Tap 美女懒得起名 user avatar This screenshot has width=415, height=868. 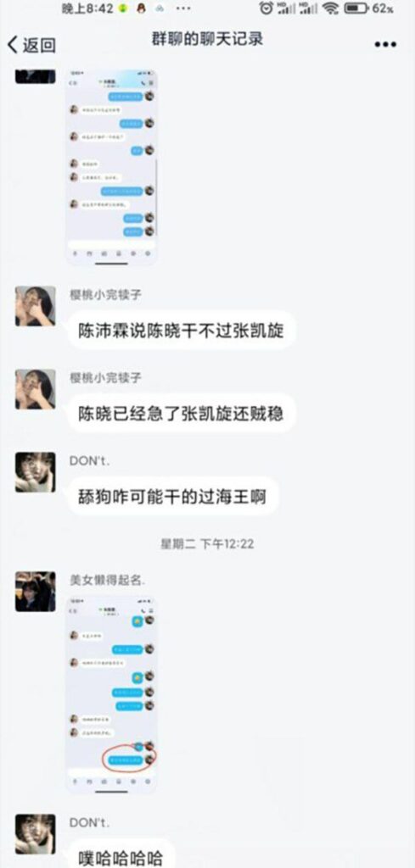36,592
